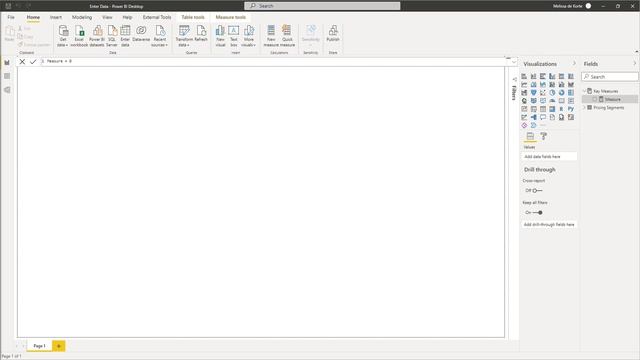Viewport: 640px width, 360px height.
Task: Open the Measure tools tab
Action: pyautogui.click(x=231, y=17)
